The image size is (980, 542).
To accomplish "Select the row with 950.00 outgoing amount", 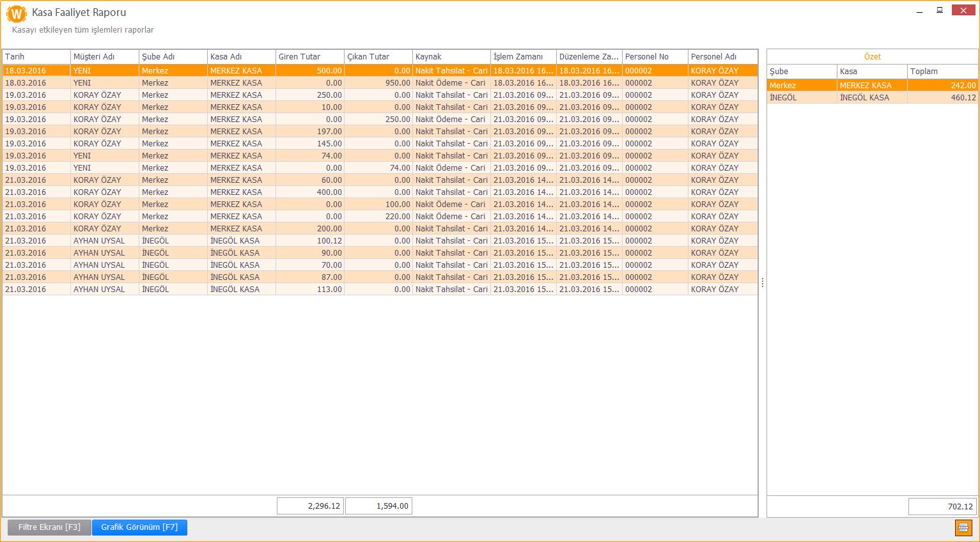I will [380, 83].
